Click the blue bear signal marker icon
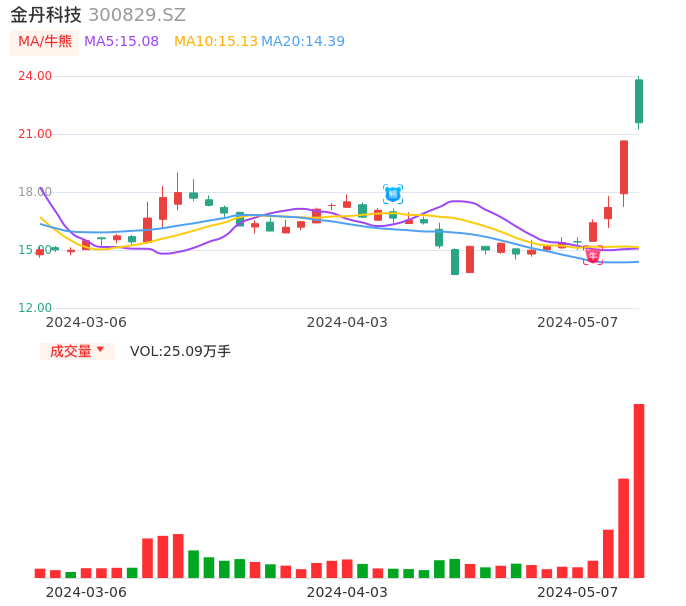The height and width of the screenshot is (606, 686). pyautogui.click(x=393, y=194)
